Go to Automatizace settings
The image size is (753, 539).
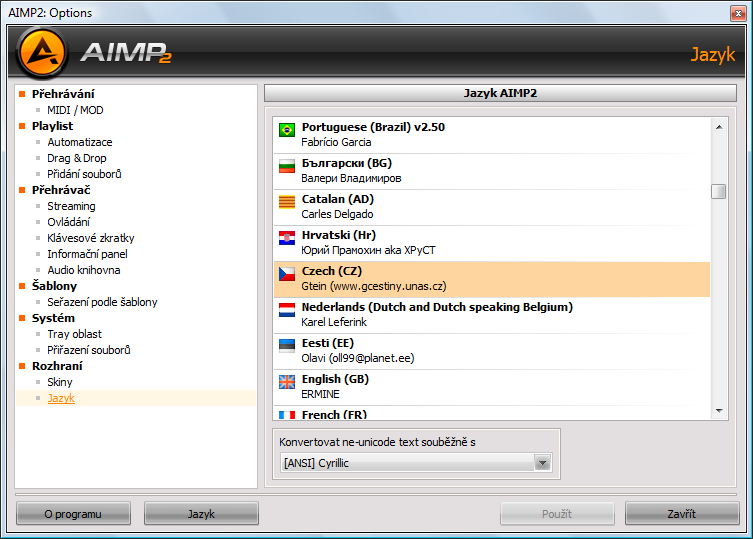point(80,142)
